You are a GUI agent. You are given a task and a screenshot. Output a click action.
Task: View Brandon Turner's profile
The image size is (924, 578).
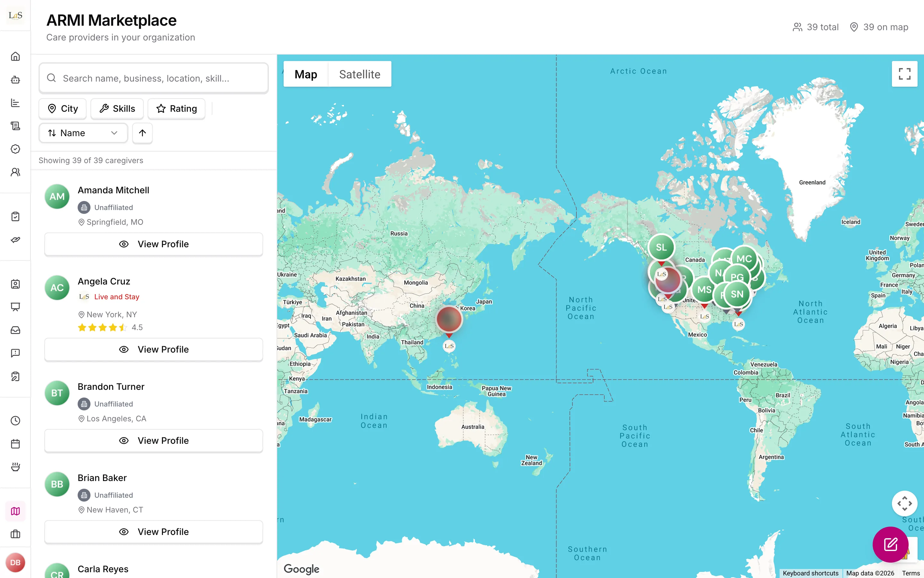coord(153,440)
